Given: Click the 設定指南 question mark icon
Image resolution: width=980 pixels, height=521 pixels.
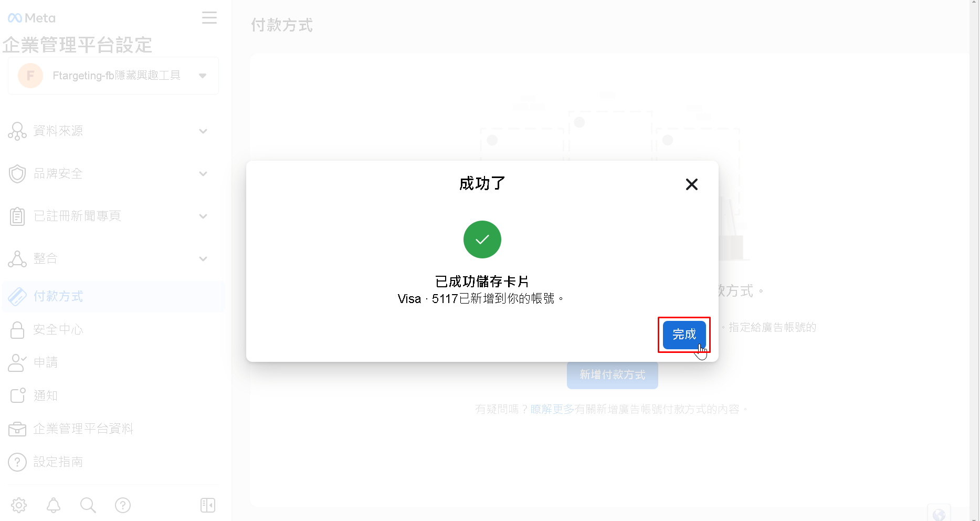Looking at the screenshot, I should pos(17,462).
